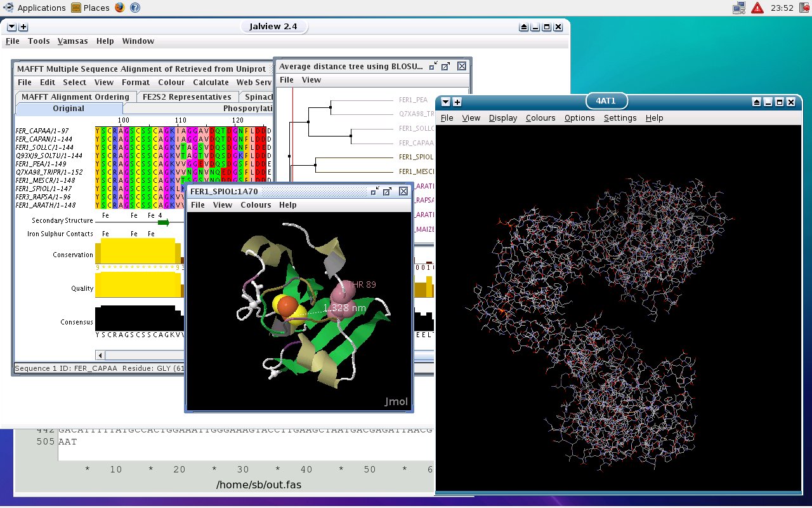Open Settings menu in 4AT1 window
This screenshot has width=812, height=508.
(x=620, y=117)
